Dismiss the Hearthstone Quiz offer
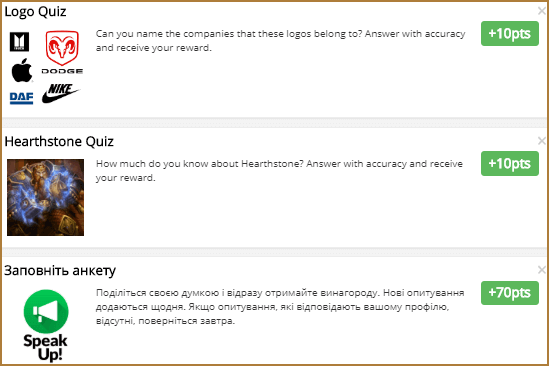 pos(541,141)
